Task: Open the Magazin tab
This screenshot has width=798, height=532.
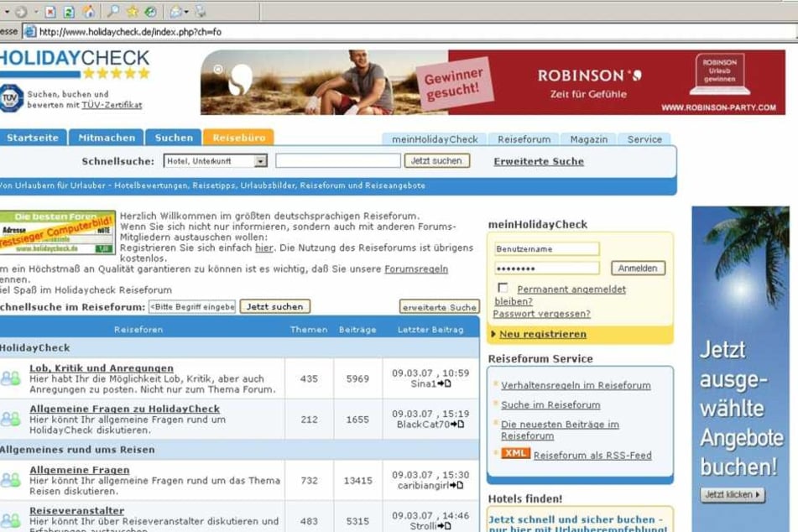Action: click(588, 139)
